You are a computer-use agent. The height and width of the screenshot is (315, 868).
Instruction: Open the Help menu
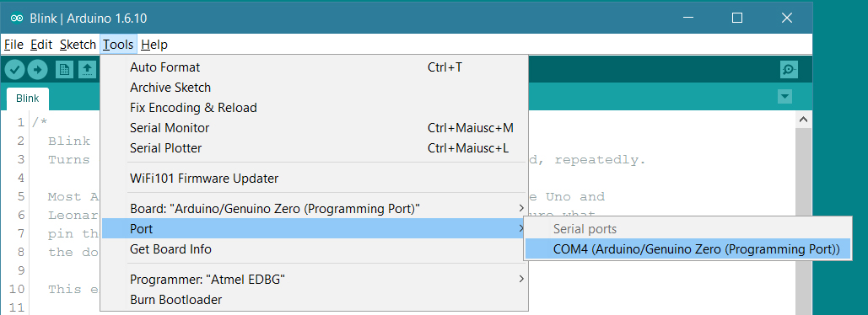(x=154, y=45)
